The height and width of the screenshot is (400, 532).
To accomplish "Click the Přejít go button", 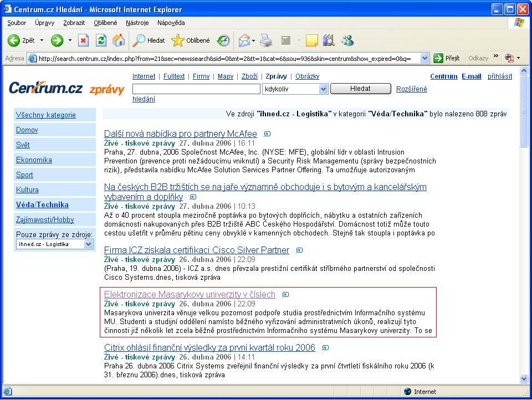I will 447,58.
